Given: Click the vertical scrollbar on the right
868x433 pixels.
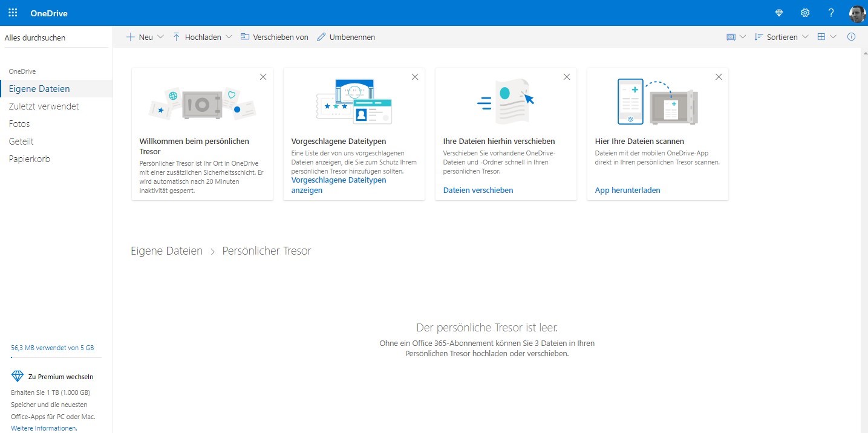Looking at the screenshot, I should click(864, 240).
